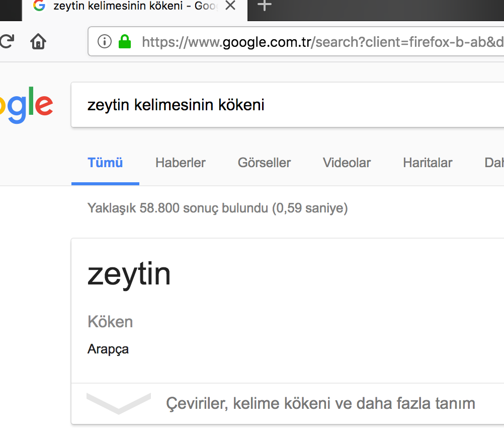The image size is (504, 434).
Task: Click the Home icon in the toolbar
Action: tap(38, 41)
